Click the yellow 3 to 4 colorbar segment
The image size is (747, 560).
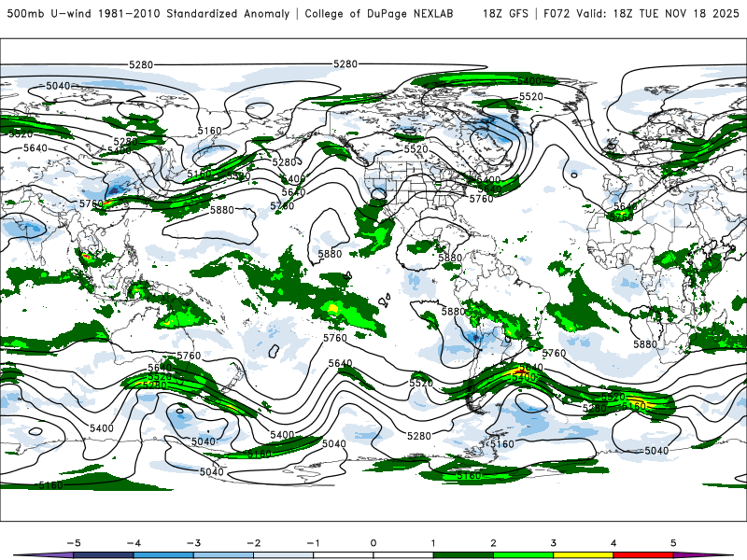tap(584, 555)
